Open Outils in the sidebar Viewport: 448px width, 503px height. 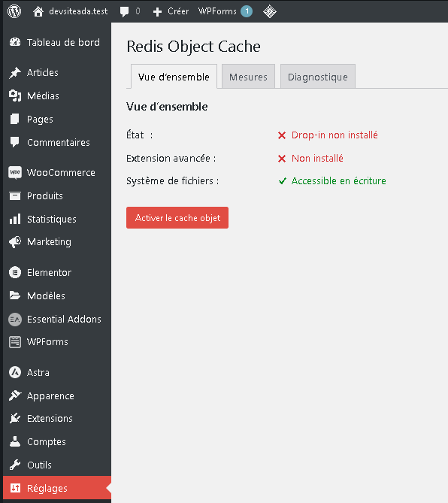click(39, 465)
